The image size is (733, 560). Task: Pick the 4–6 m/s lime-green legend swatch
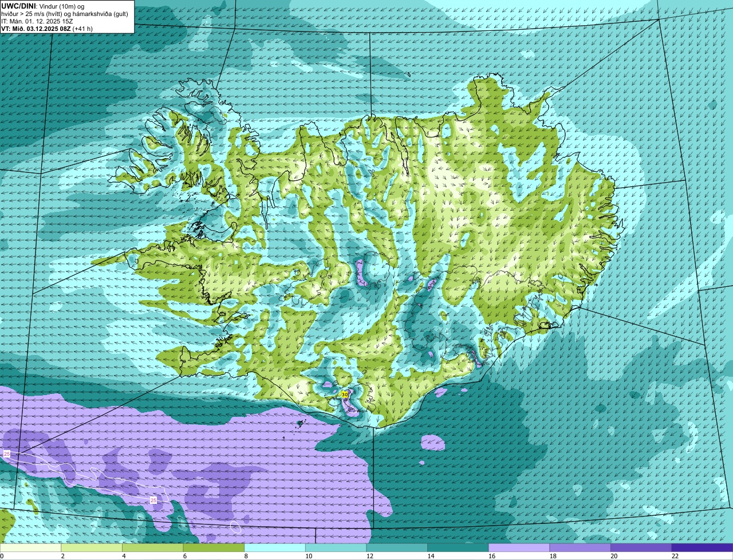[153, 548]
